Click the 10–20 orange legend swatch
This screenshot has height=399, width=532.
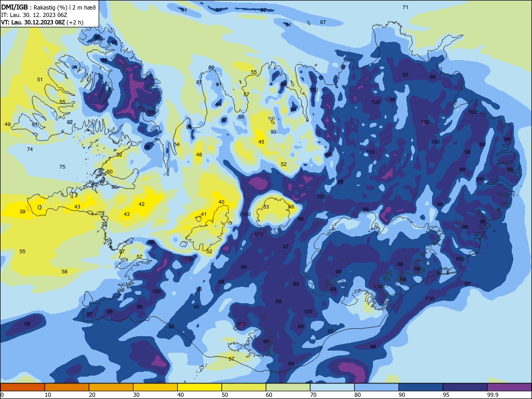67,387
